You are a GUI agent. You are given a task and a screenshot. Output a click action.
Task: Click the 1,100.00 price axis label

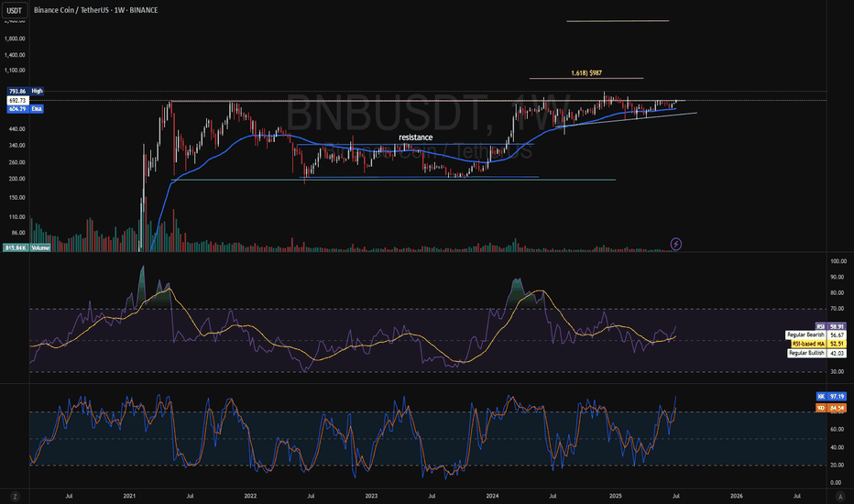(15, 71)
